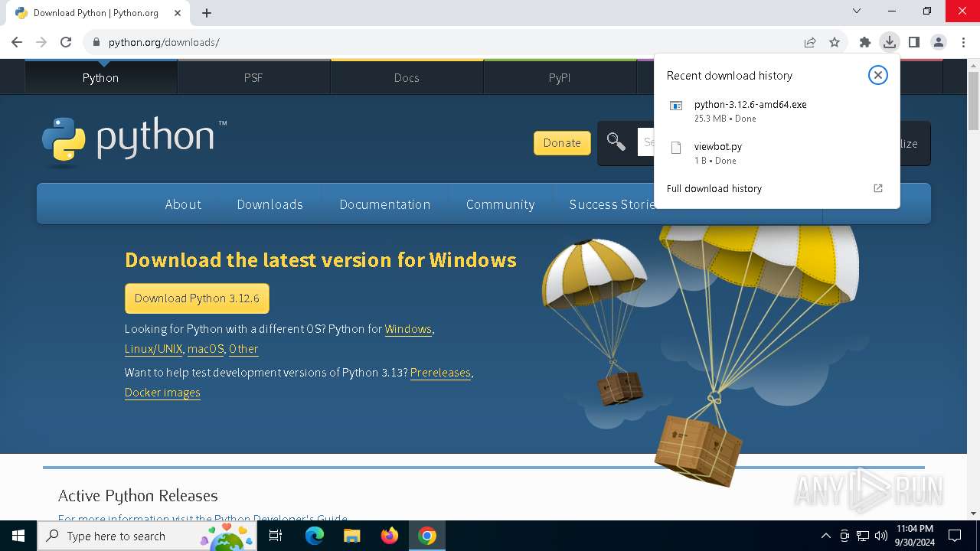Image resolution: width=980 pixels, height=551 pixels.
Task: Click the viewbot.py file icon
Action: (x=676, y=148)
